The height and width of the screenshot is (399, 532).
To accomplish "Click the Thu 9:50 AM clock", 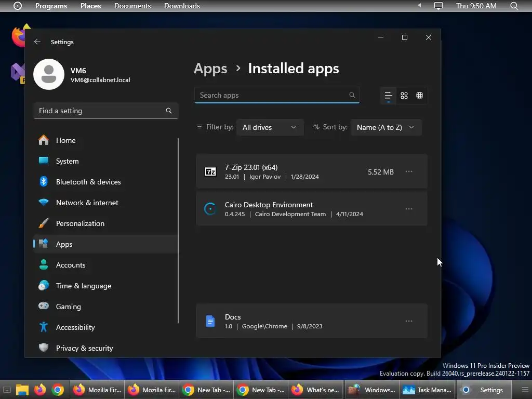I will 476,6.
